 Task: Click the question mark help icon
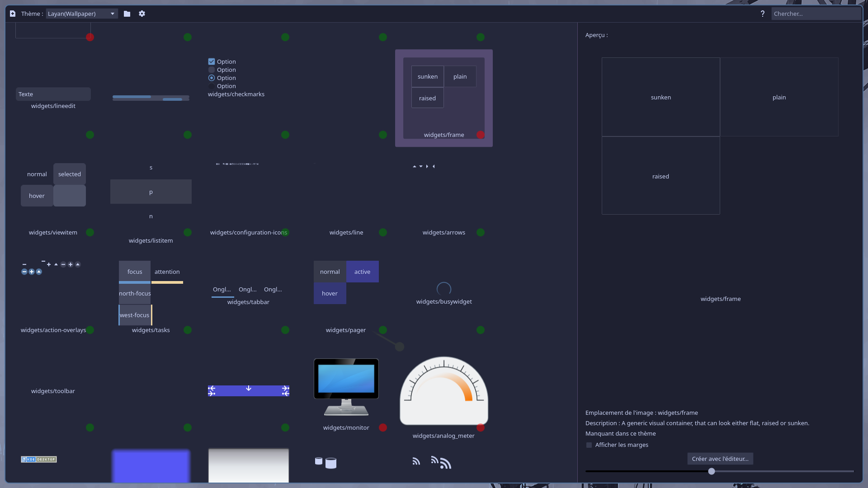click(x=762, y=14)
